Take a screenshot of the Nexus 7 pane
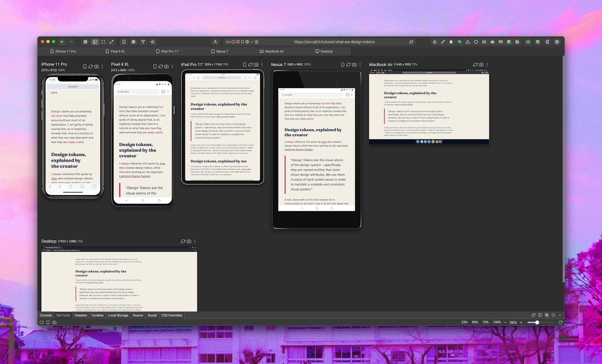This screenshot has height=364, width=602. click(354, 65)
